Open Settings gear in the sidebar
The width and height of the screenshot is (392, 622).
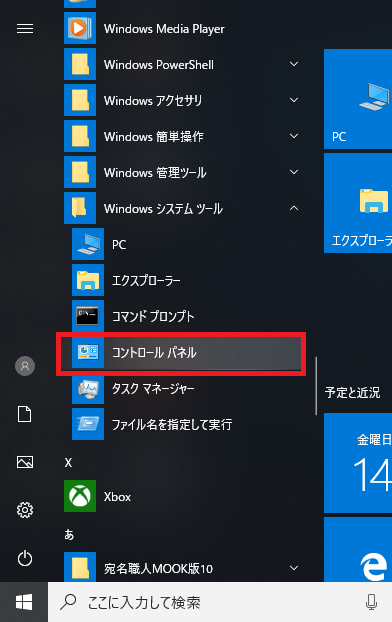pyautogui.click(x=25, y=510)
